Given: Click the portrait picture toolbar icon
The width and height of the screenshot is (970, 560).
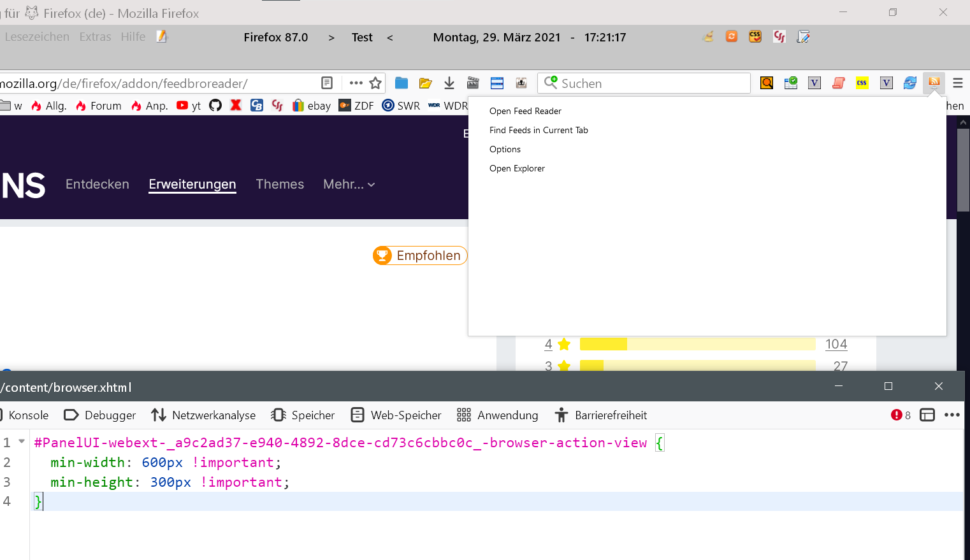Looking at the screenshot, I should click(521, 83).
